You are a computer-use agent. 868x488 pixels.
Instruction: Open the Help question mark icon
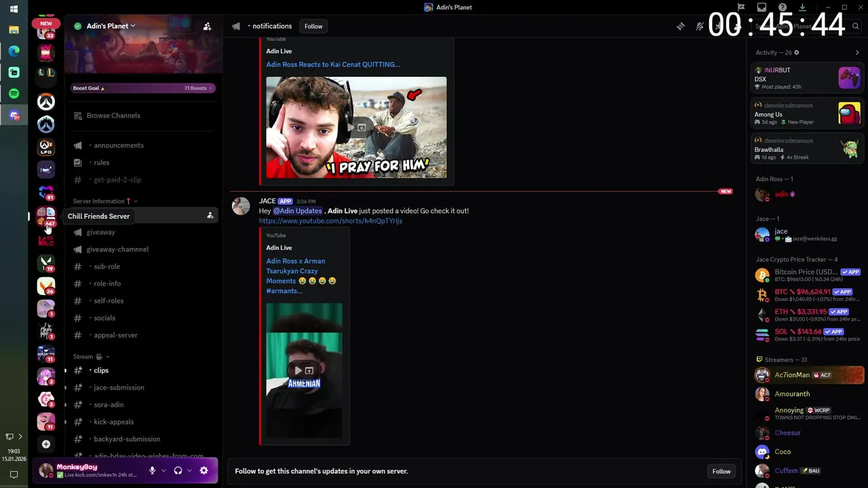(x=782, y=7)
